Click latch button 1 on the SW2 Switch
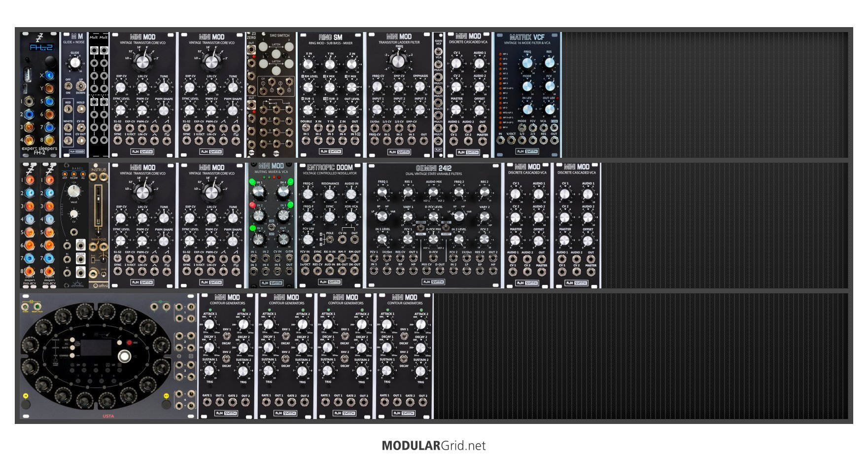 [263, 47]
